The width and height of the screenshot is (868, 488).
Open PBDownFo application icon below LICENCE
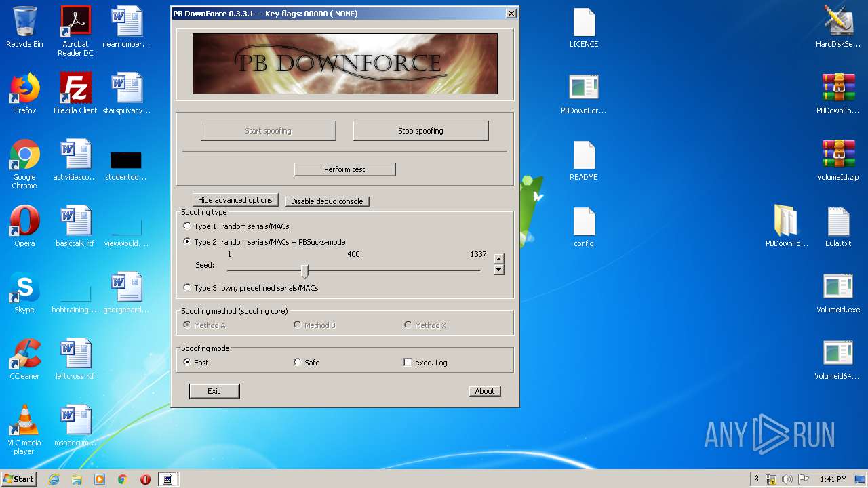click(584, 94)
